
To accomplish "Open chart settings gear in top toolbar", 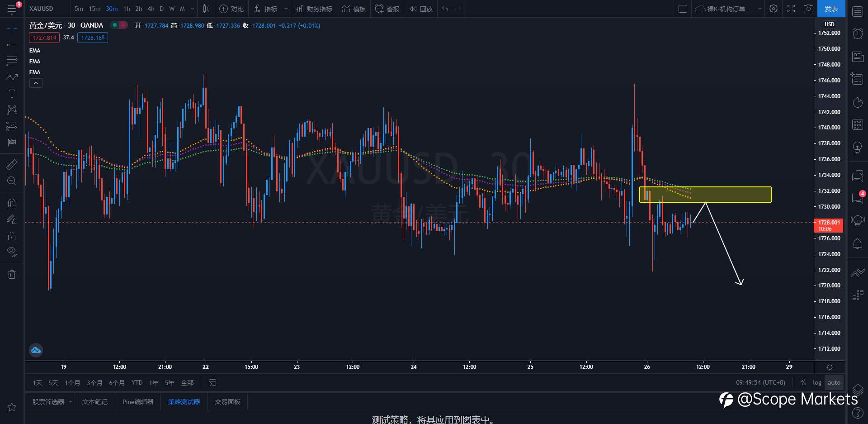I will click(774, 9).
